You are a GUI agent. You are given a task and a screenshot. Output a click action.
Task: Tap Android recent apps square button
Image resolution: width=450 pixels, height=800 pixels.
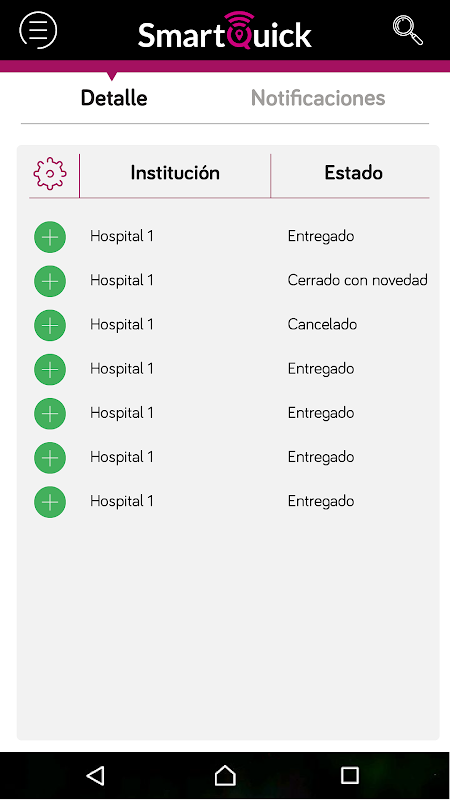pos(350,775)
